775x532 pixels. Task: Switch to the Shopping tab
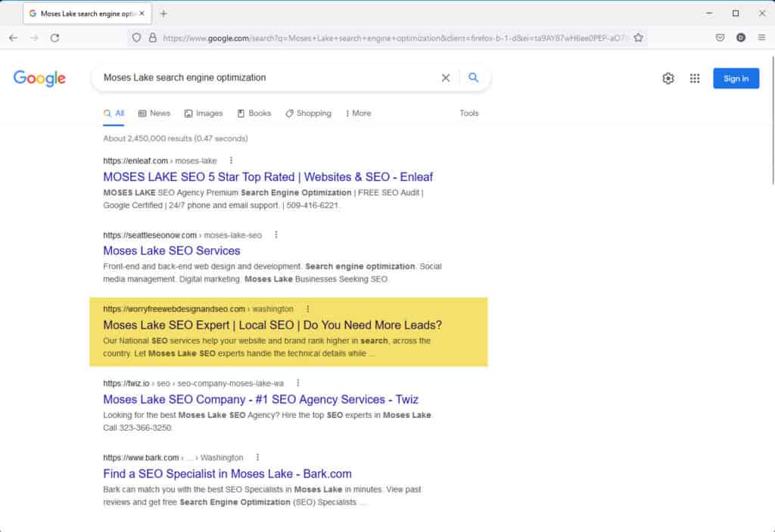309,114
